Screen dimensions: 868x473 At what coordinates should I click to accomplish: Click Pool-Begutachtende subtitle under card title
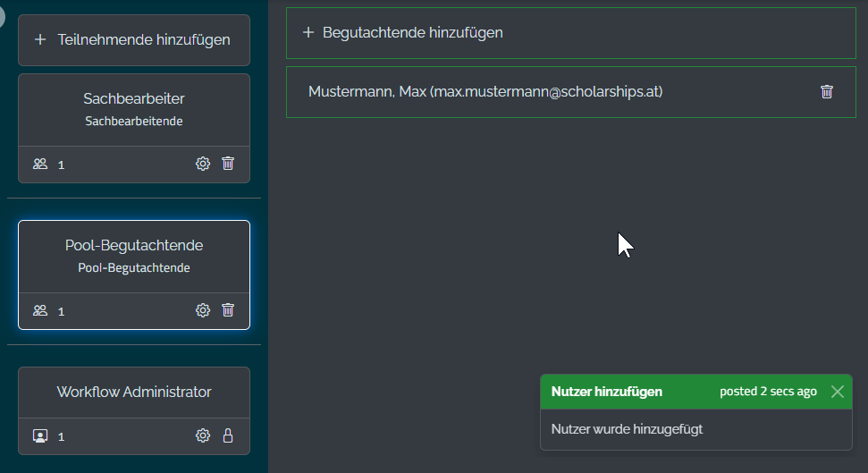[134, 267]
